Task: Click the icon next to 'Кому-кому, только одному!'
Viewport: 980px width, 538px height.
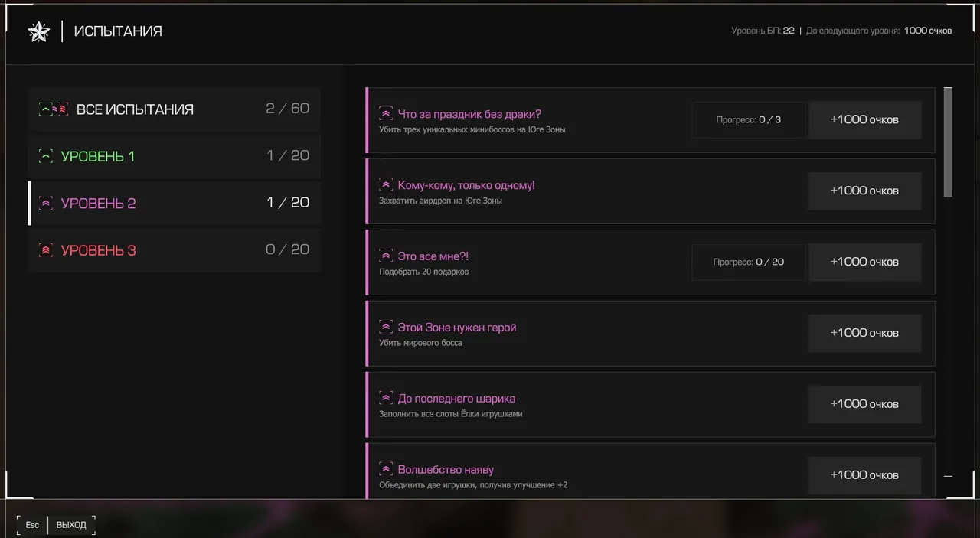Action: coord(386,185)
